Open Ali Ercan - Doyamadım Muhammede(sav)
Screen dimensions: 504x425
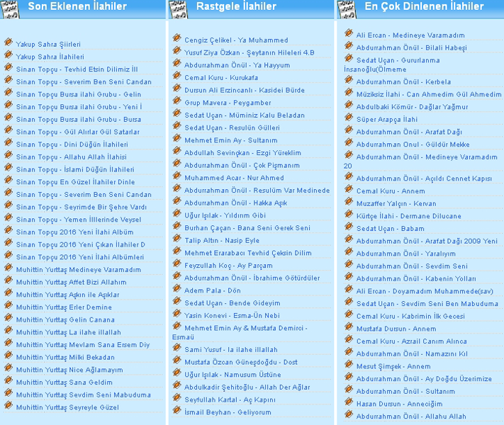(x=425, y=291)
